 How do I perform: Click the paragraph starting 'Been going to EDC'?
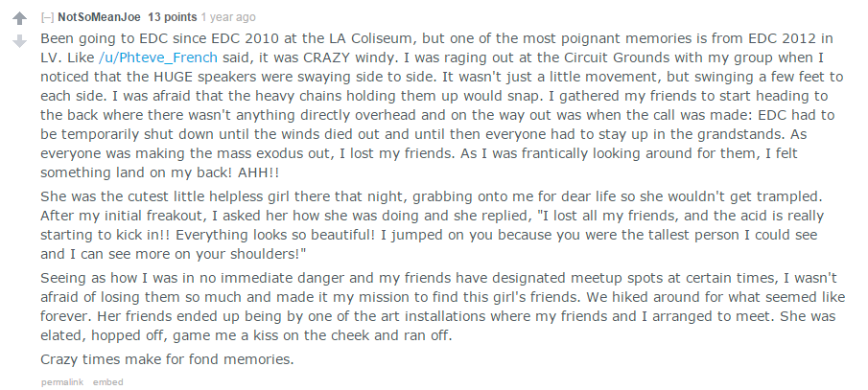(442, 105)
